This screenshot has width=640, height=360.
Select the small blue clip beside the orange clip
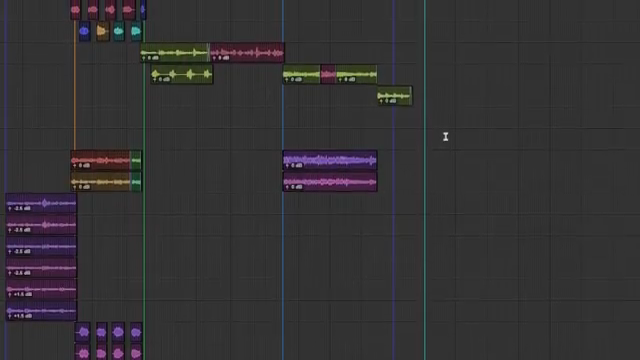point(84,31)
